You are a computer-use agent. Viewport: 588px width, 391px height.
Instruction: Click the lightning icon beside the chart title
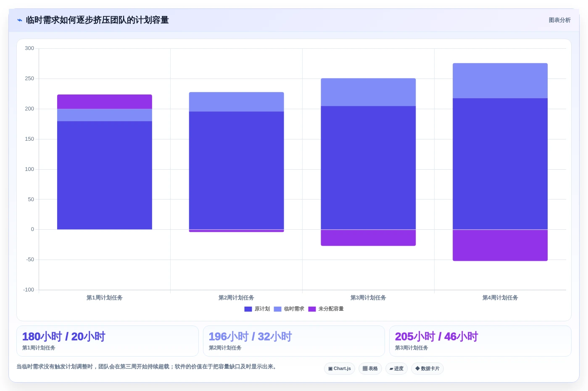point(20,20)
